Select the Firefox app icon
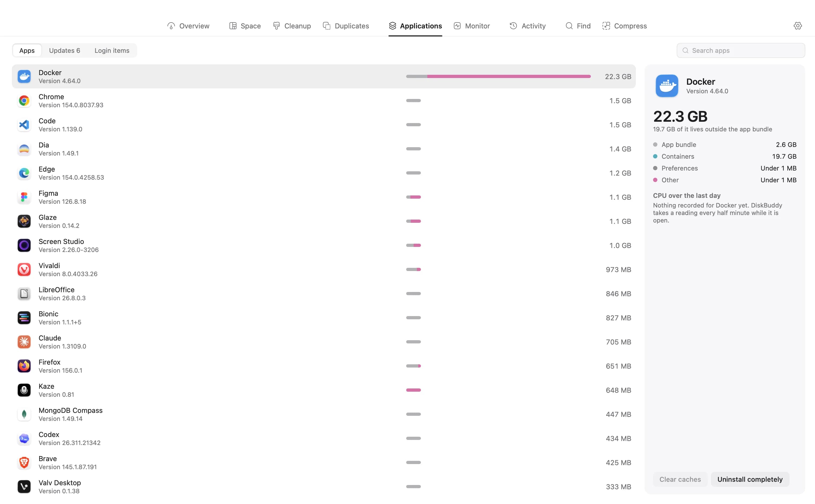 [24, 366]
